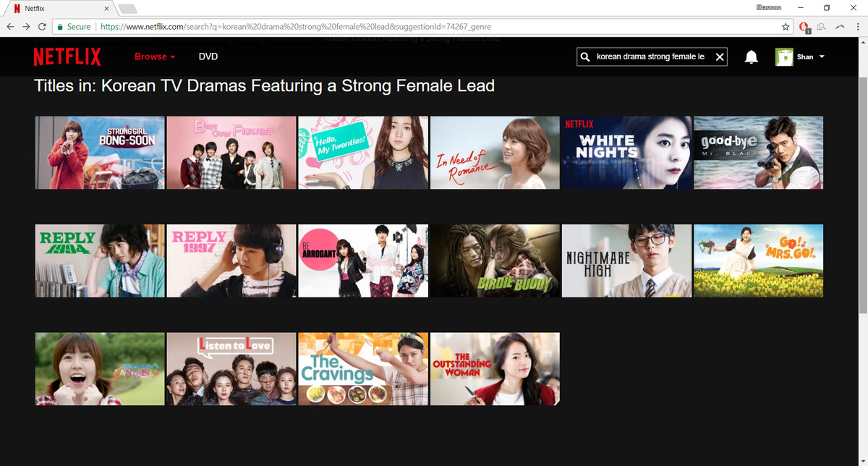
Task: Clear the search with the X icon
Action: click(x=720, y=56)
